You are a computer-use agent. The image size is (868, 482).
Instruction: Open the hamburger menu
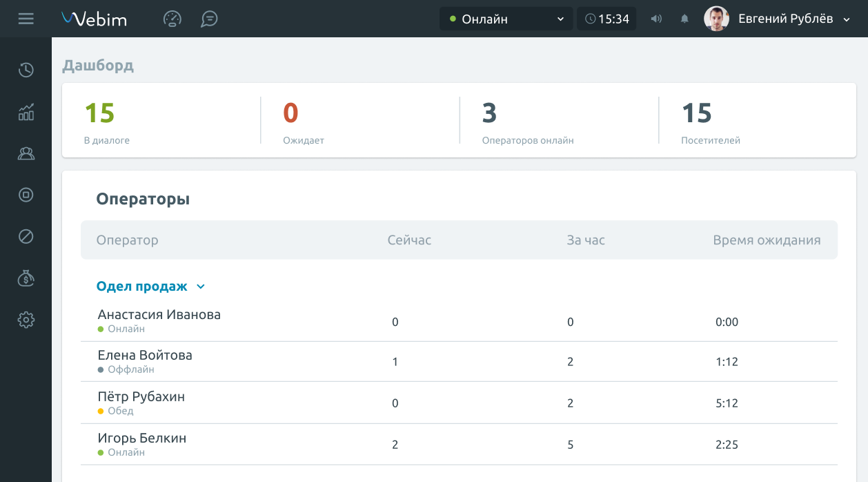[x=26, y=19]
